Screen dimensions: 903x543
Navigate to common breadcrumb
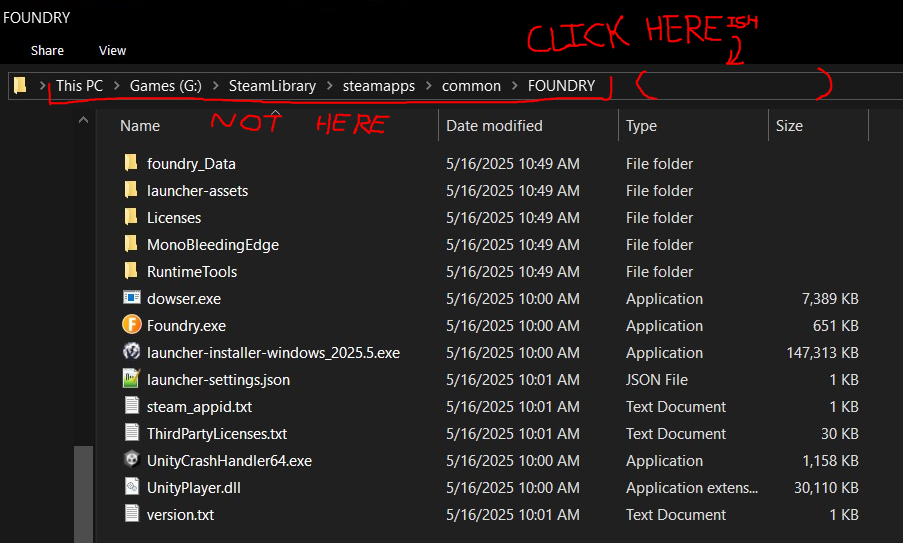(471, 86)
